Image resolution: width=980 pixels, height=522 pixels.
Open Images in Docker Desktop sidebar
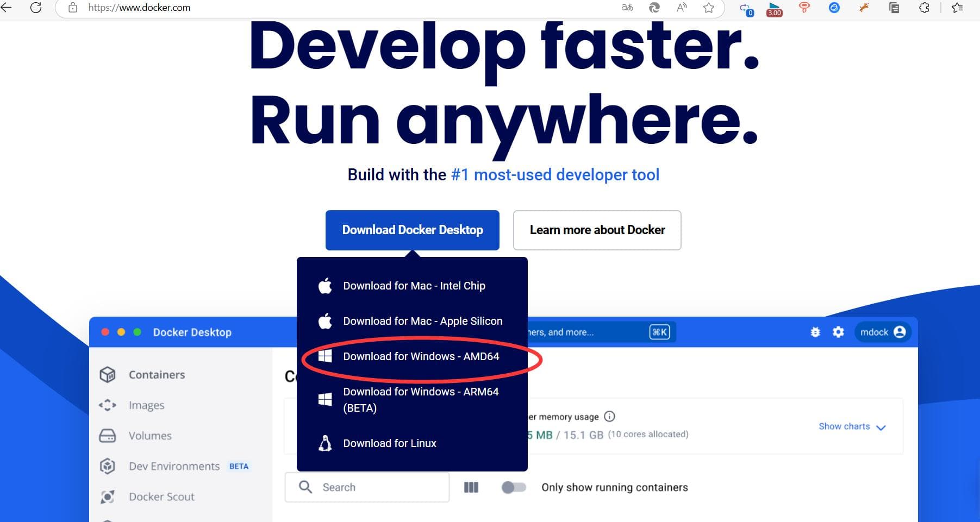(x=146, y=405)
